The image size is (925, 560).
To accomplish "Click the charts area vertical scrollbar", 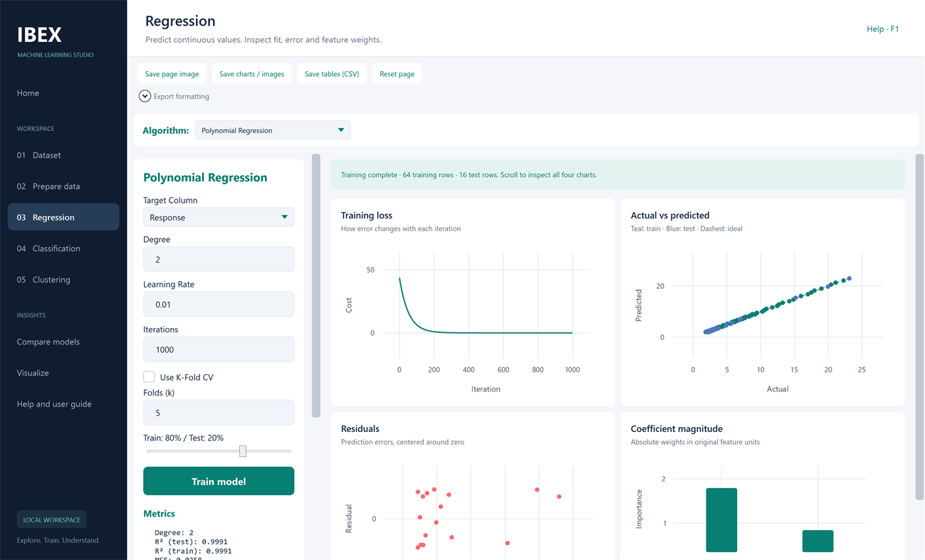I will pos(919,327).
